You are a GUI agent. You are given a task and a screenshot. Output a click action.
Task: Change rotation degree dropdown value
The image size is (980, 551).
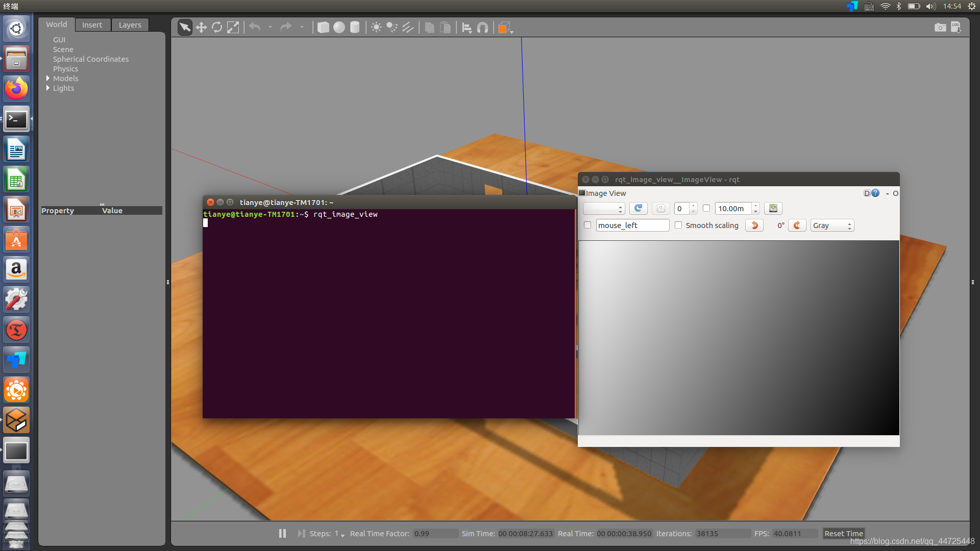point(780,224)
